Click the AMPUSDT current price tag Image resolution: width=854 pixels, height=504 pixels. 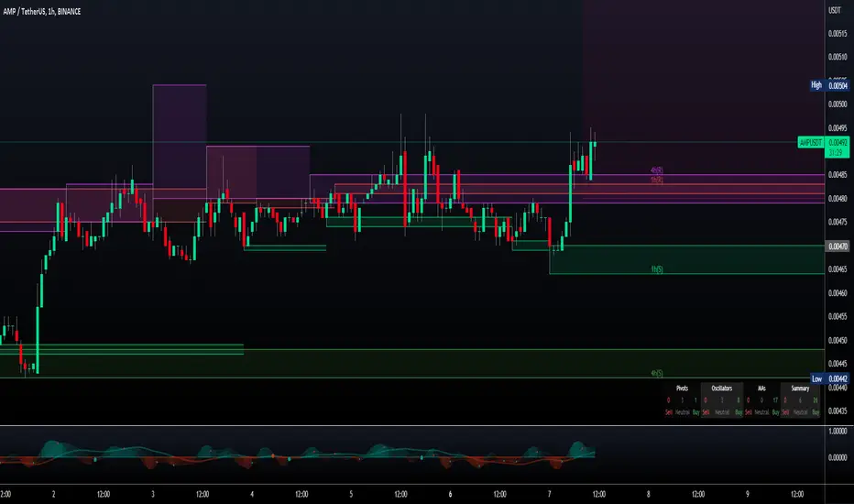(823, 148)
